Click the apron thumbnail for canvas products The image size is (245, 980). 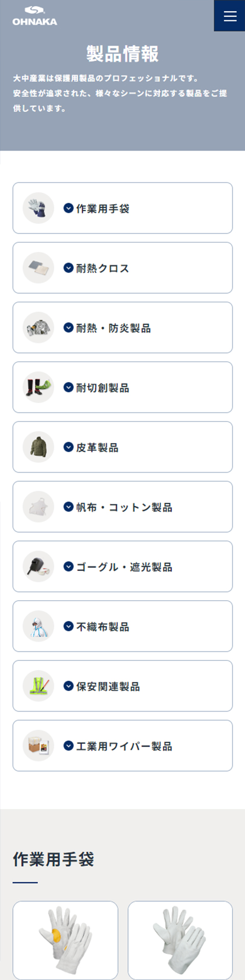click(x=38, y=507)
